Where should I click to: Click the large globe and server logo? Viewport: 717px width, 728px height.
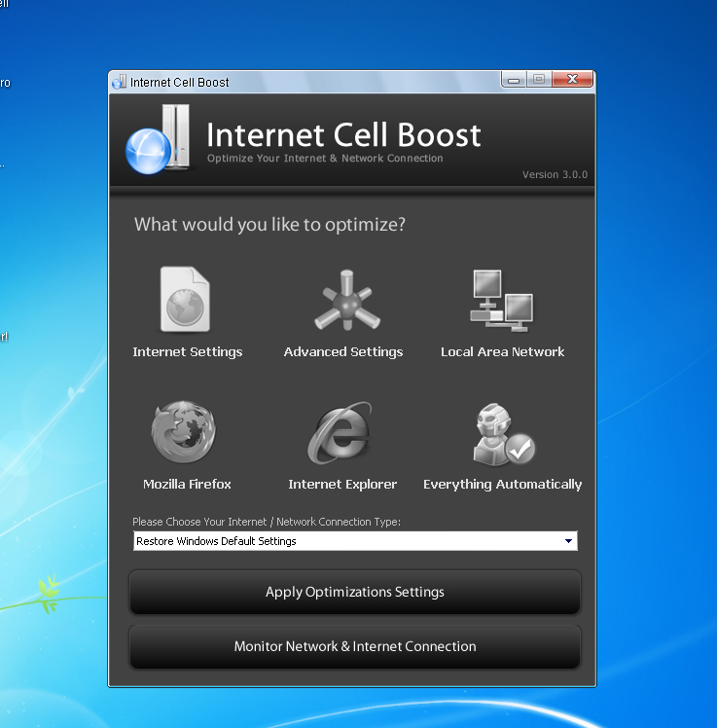pos(159,139)
